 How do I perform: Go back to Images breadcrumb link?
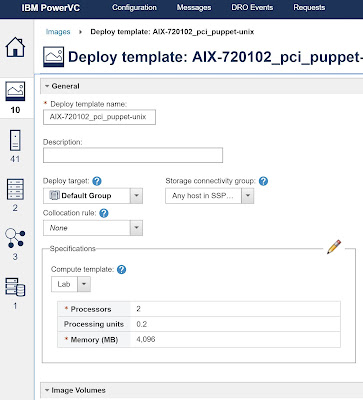[58, 32]
